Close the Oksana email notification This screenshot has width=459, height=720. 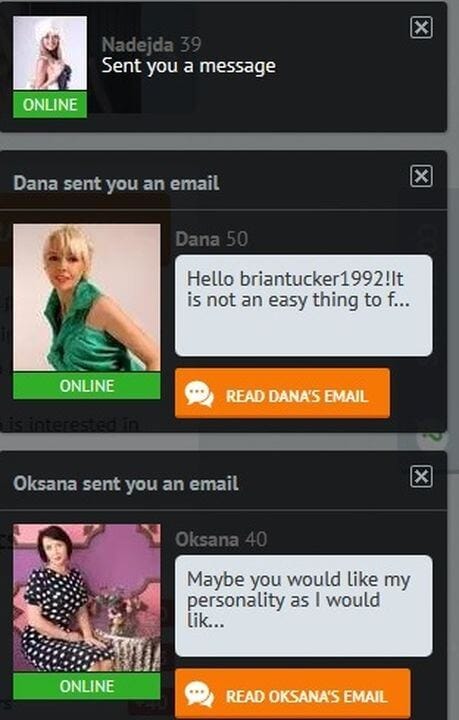click(x=421, y=476)
